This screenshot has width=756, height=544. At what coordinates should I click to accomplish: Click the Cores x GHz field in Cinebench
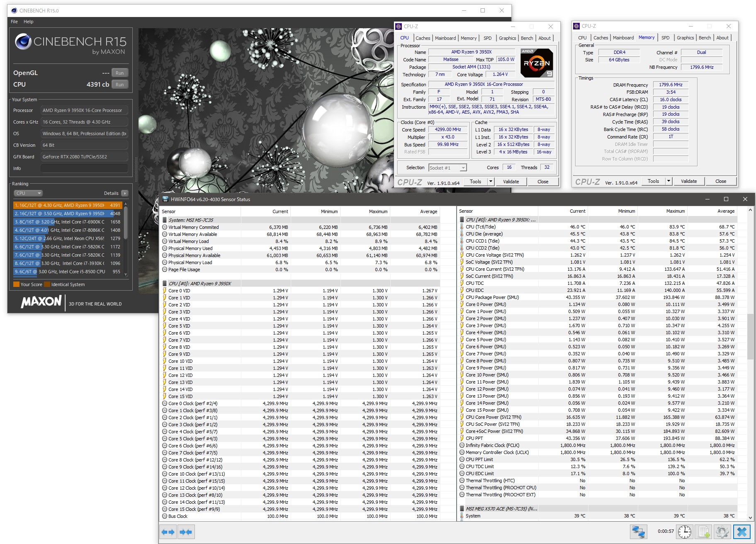tap(84, 122)
